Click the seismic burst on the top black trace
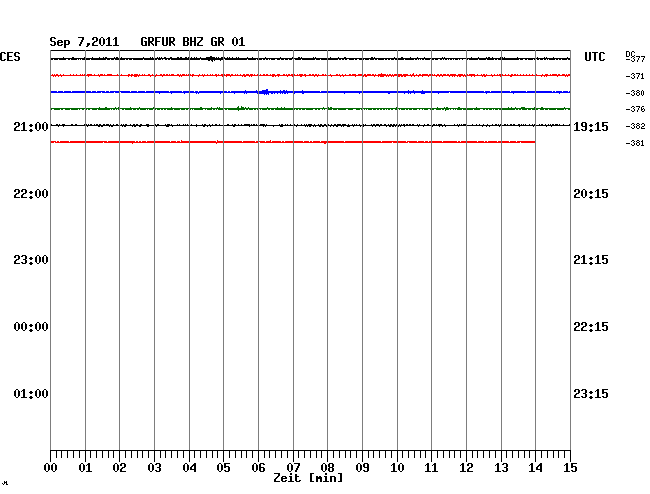 (211, 59)
